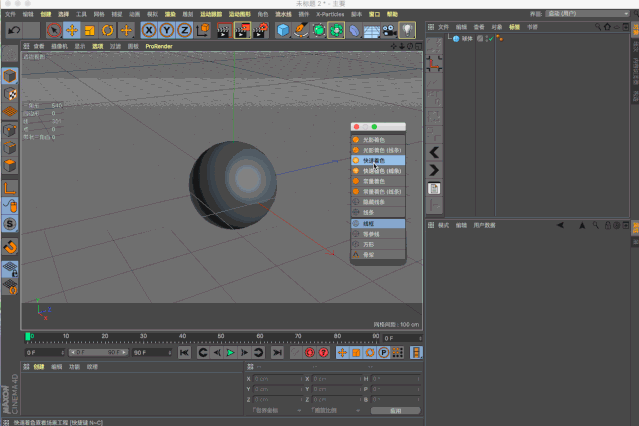Add a Camera object
The height and width of the screenshot is (426, 639).
click(x=390, y=30)
